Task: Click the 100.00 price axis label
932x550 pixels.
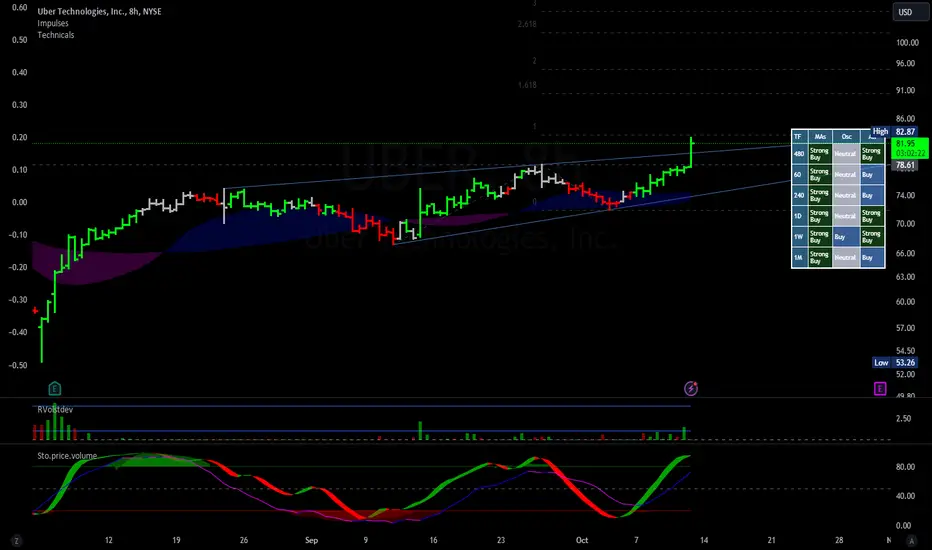Action: (x=907, y=42)
